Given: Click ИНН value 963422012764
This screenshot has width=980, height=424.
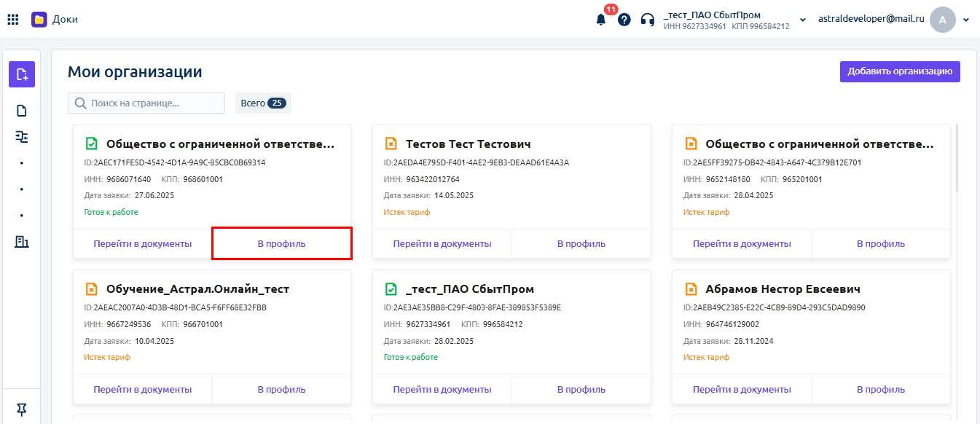Looking at the screenshot, I should point(433,179).
